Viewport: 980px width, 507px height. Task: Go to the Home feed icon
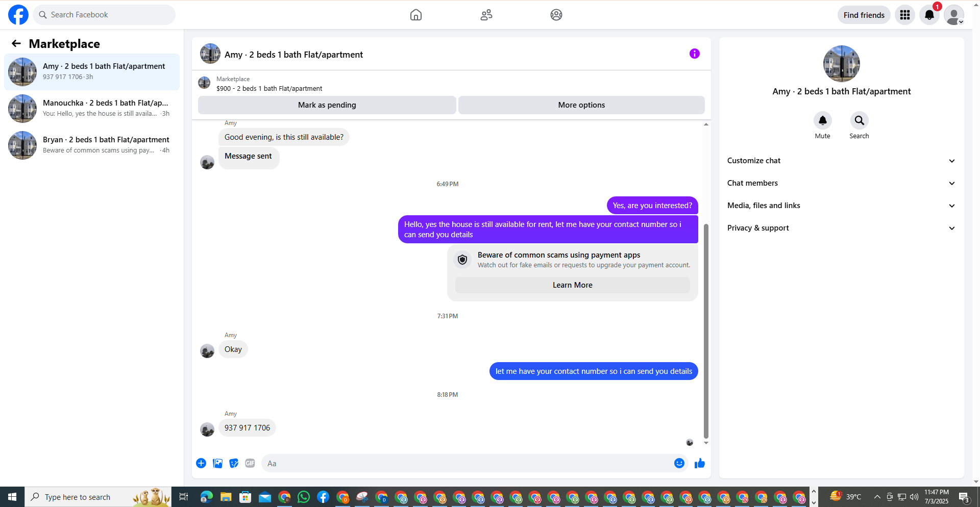tap(416, 15)
